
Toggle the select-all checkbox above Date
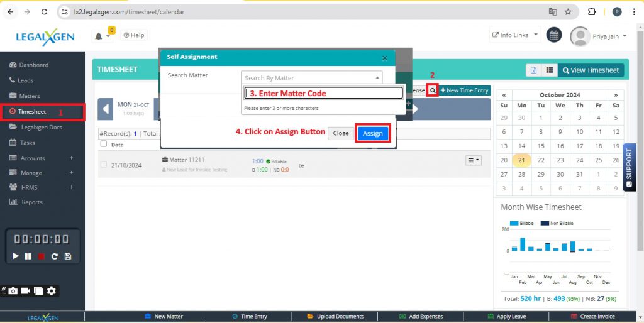(x=104, y=144)
